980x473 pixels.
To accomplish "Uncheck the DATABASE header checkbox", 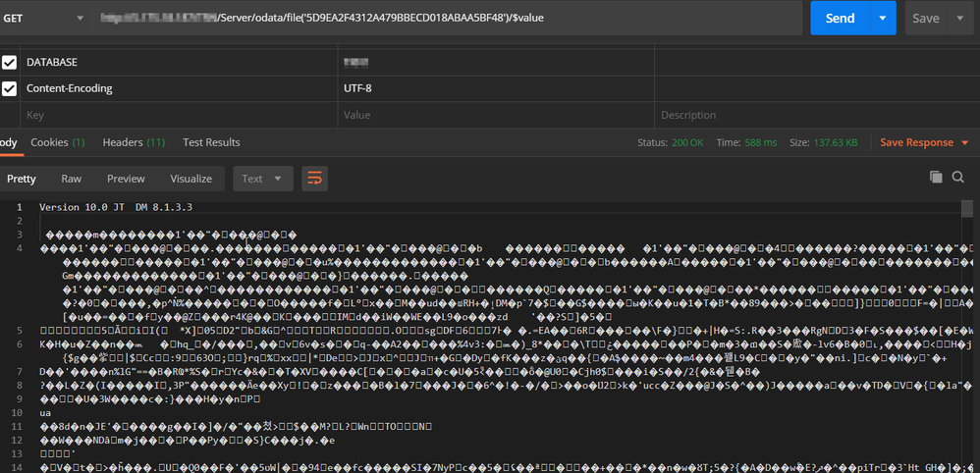I will coord(9,62).
